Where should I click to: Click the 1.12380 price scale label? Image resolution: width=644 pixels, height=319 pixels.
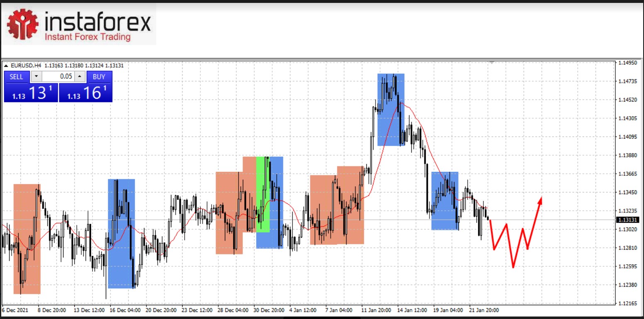tap(627, 285)
